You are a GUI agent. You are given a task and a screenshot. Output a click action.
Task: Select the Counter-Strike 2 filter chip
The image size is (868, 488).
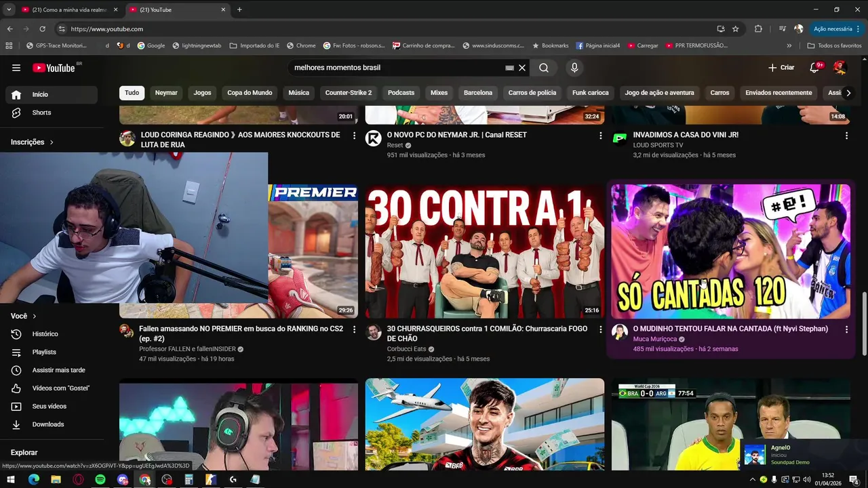click(x=349, y=93)
